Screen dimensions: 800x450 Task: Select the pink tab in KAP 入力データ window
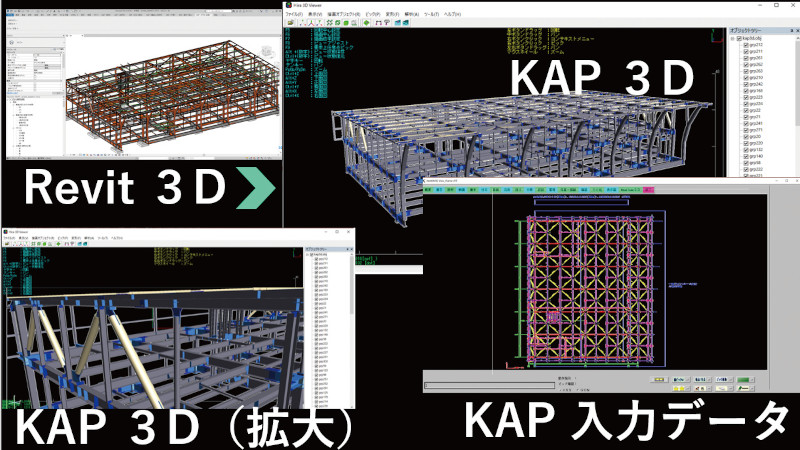[648, 190]
